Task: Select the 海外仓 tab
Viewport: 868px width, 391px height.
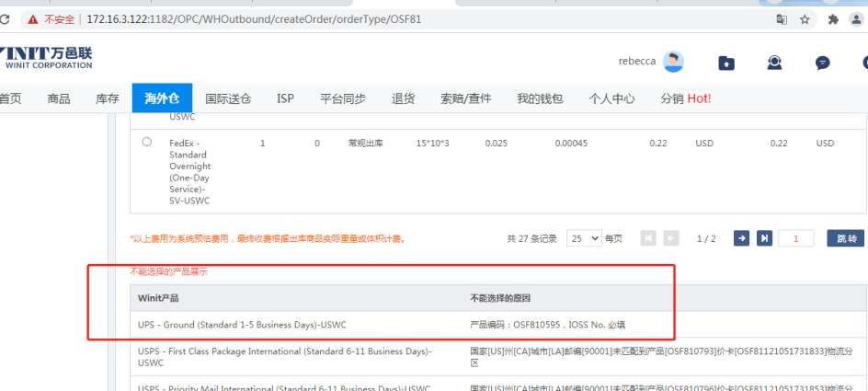Action: [x=162, y=98]
